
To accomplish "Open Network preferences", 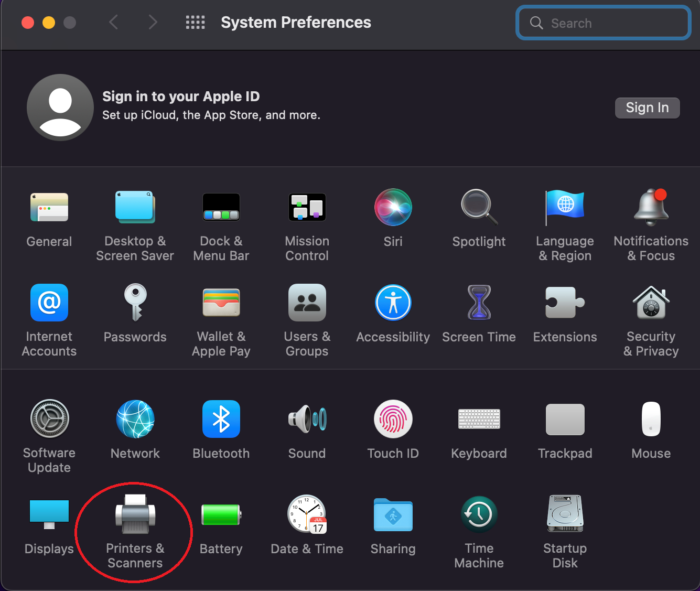I will click(135, 419).
